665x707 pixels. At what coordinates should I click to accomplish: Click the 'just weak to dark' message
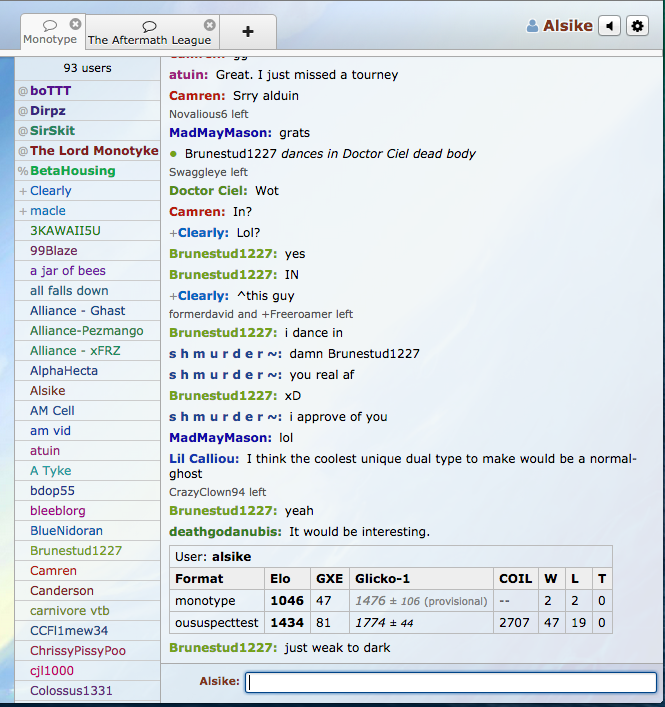337,648
